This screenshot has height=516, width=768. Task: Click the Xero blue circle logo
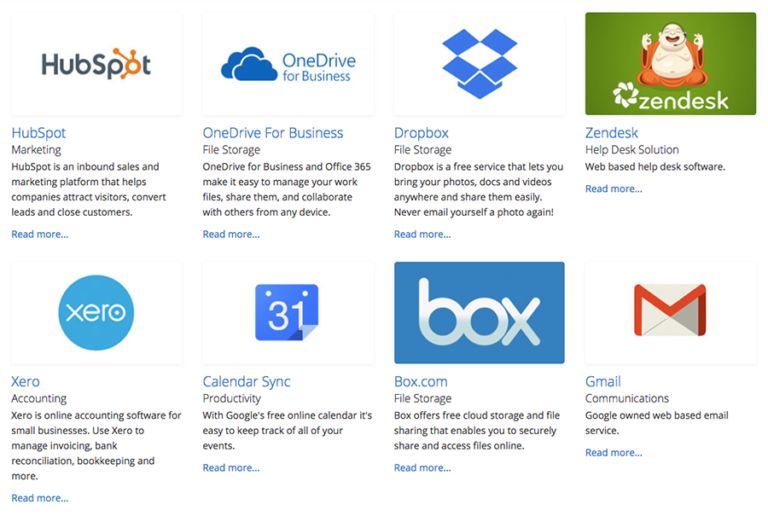[x=96, y=312]
